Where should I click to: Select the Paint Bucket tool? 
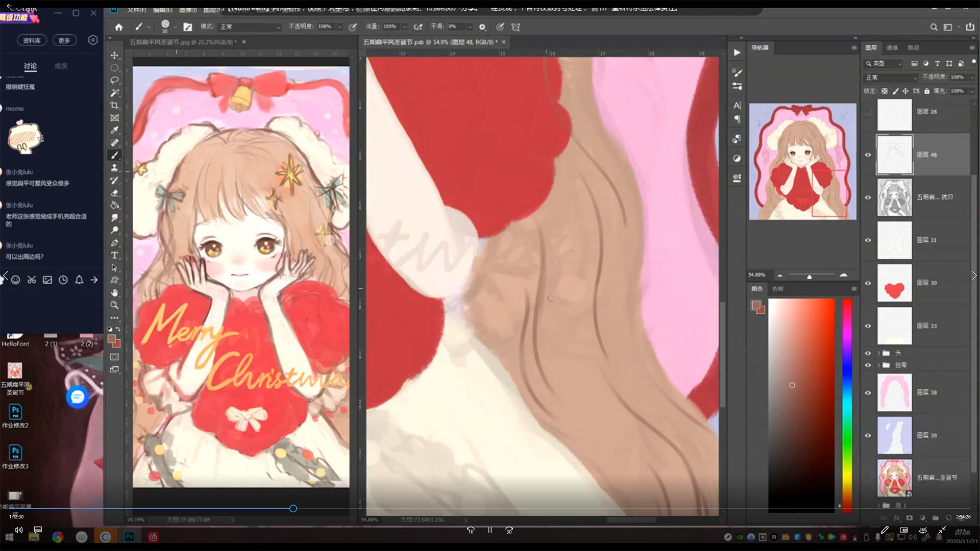(114, 205)
